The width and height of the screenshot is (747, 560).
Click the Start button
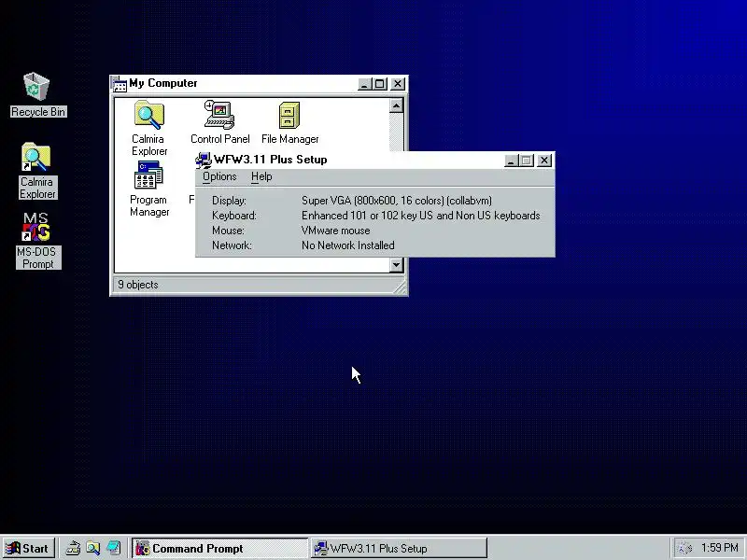pos(29,549)
